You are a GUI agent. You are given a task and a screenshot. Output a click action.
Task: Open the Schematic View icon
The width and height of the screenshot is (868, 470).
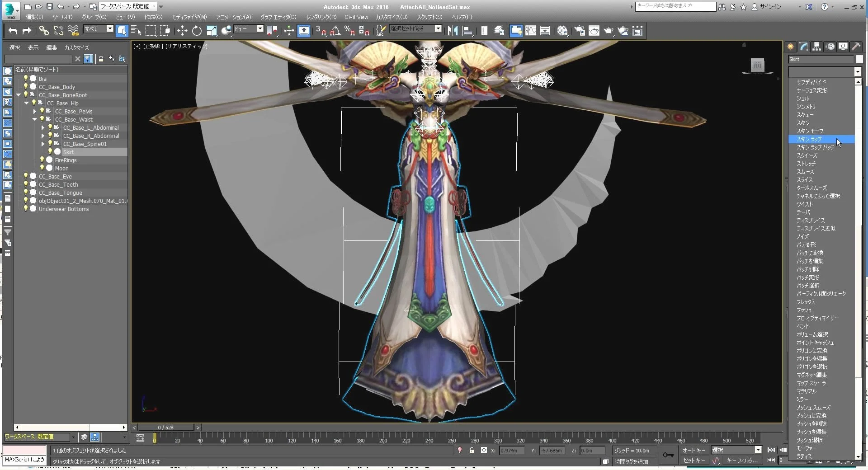pos(545,31)
